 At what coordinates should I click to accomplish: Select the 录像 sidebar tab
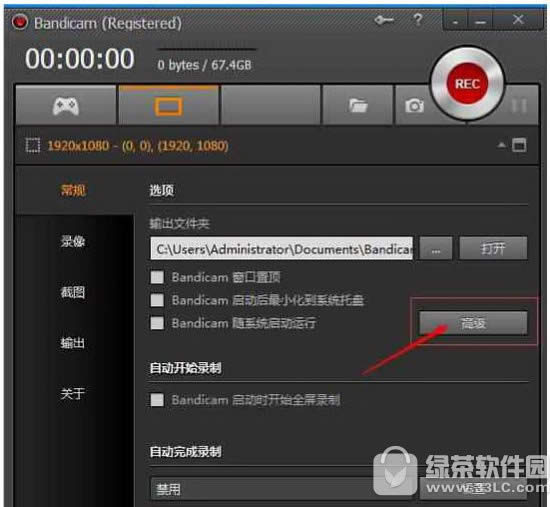coord(73,241)
